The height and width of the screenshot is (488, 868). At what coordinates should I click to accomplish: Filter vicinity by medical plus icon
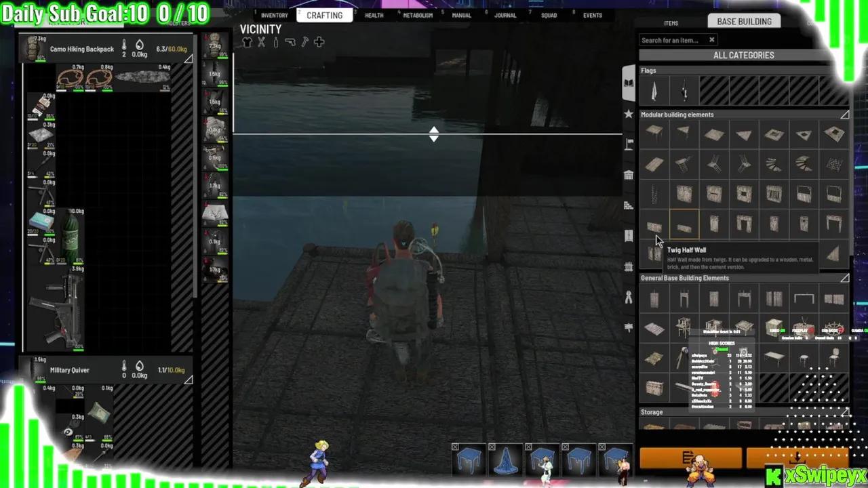(319, 42)
